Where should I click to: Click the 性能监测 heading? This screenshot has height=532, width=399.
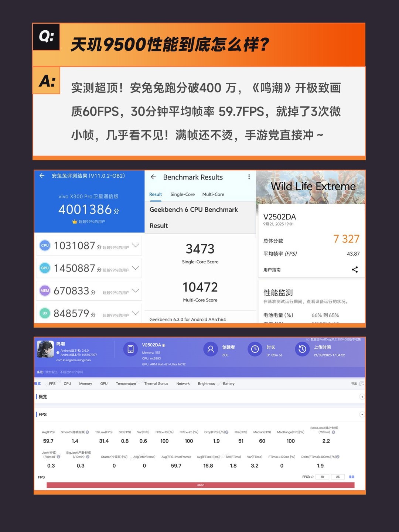point(278,293)
